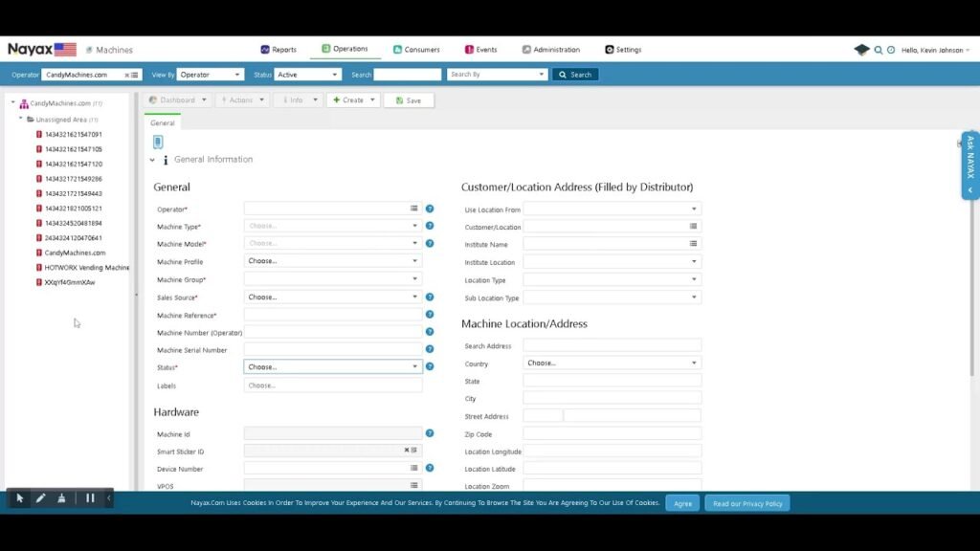
Task: Click the help icon next to Machine Number (Operator)
Action: point(430,332)
